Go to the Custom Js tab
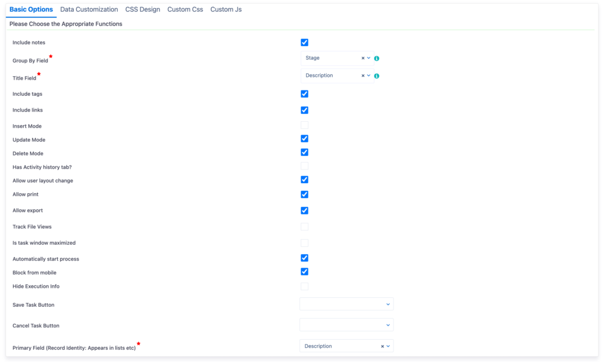The width and height of the screenshot is (605, 364). pos(226,9)
